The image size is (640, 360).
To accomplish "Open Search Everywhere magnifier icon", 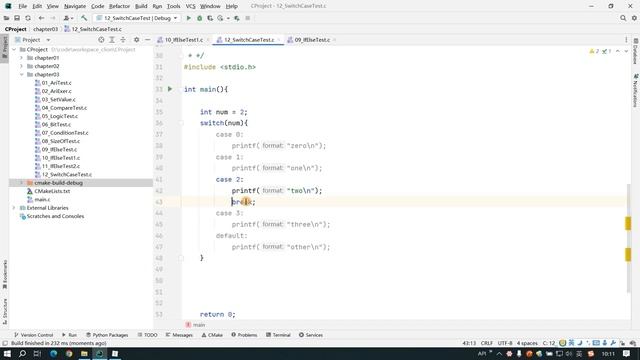I will click(623, 18).
